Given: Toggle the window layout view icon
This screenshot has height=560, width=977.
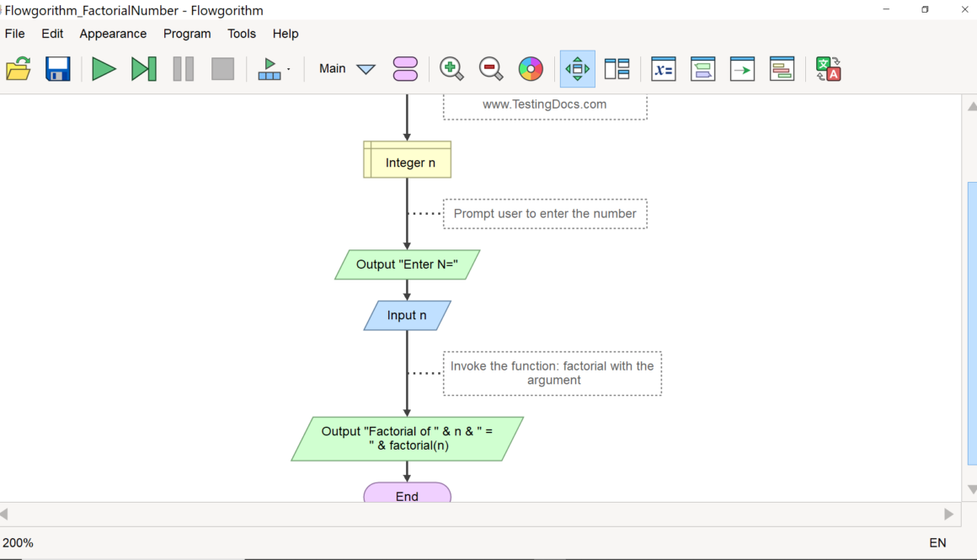Looking at the screenshot, I should (617, 69).
